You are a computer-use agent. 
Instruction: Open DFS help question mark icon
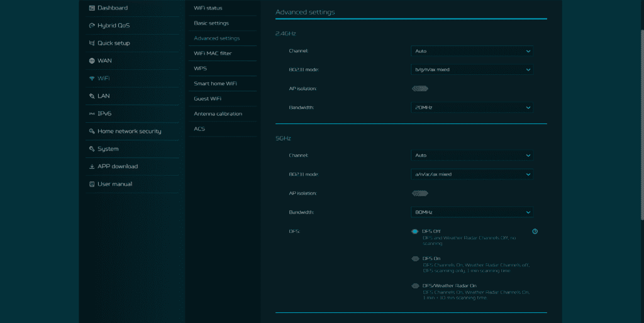535,232
